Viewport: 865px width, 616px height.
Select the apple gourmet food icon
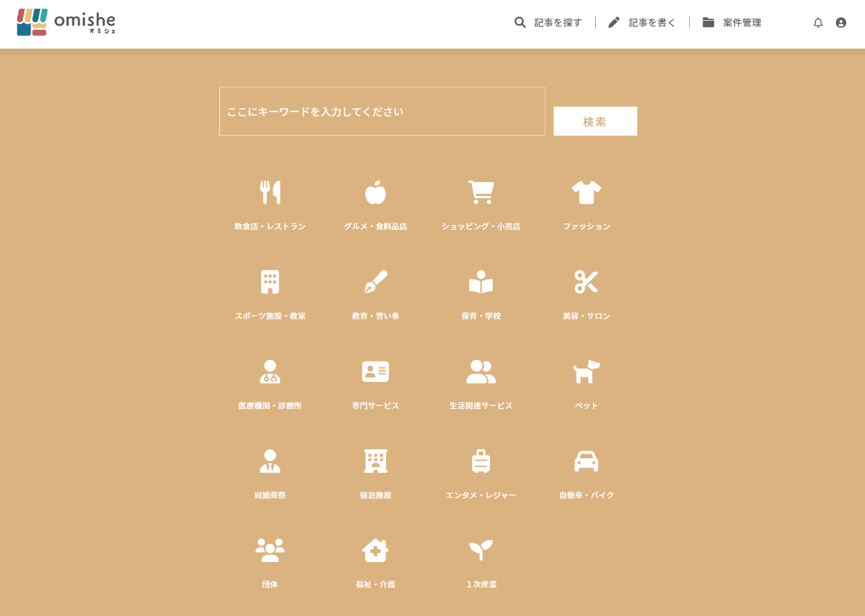click(x=375, y=192)
